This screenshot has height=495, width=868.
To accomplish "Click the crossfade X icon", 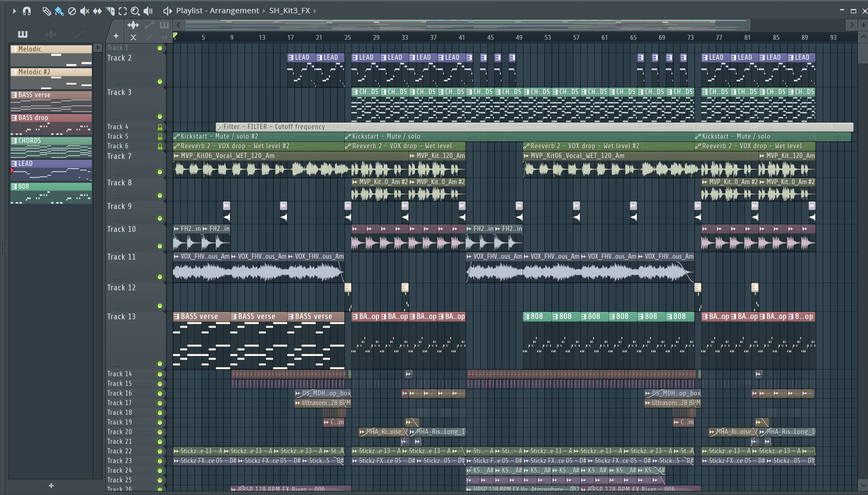I will point(133,37).
